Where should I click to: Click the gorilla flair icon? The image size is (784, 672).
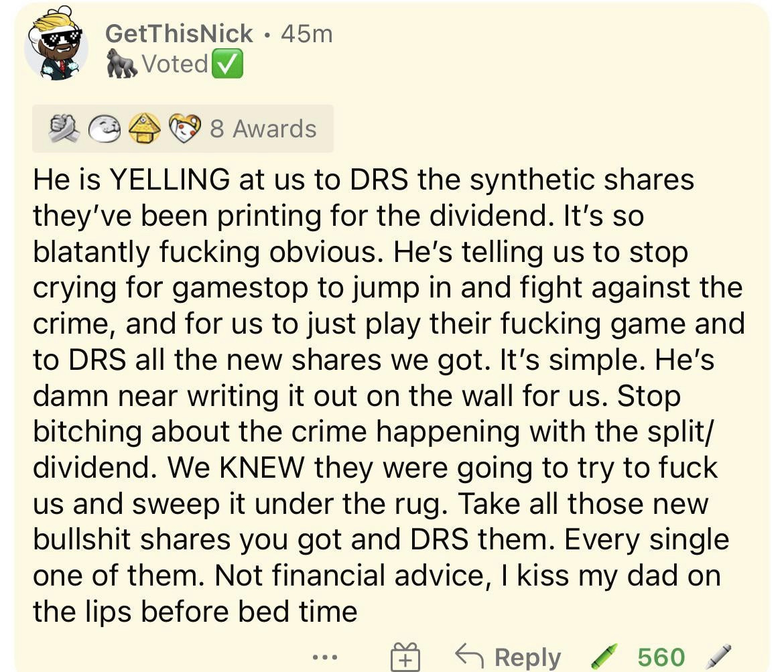coord(122,64)
